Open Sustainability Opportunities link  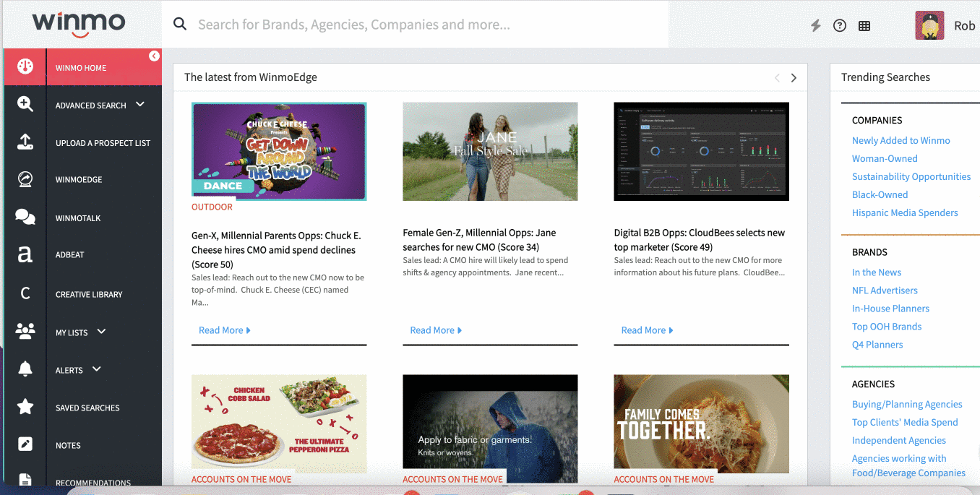(911, 176)
